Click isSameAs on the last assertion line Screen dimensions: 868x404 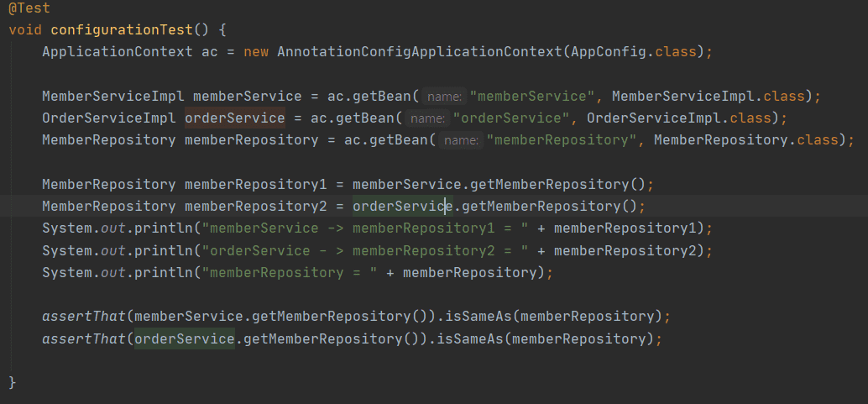click(469, 339)
